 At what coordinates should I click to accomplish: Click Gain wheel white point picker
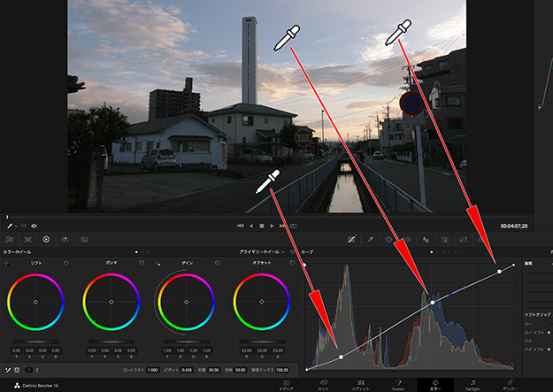tap(157, 263)
